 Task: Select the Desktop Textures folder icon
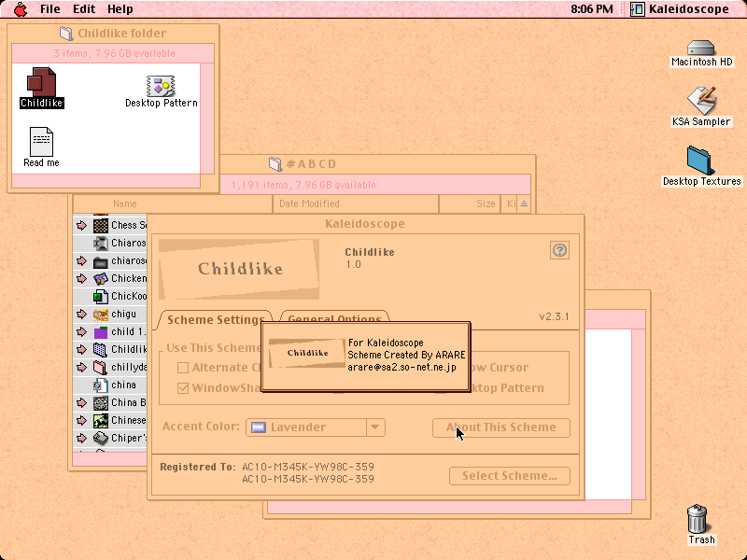tap(701, 161)
